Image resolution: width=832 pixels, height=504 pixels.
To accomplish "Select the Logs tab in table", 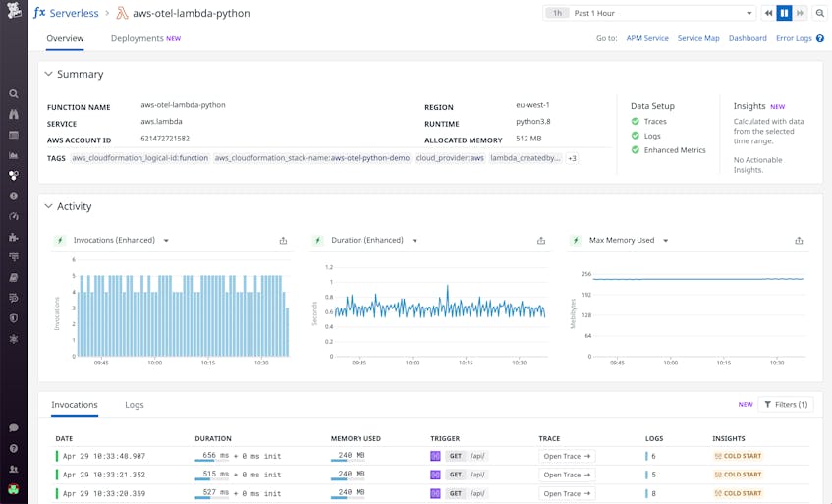I will (x=135, y=404).
